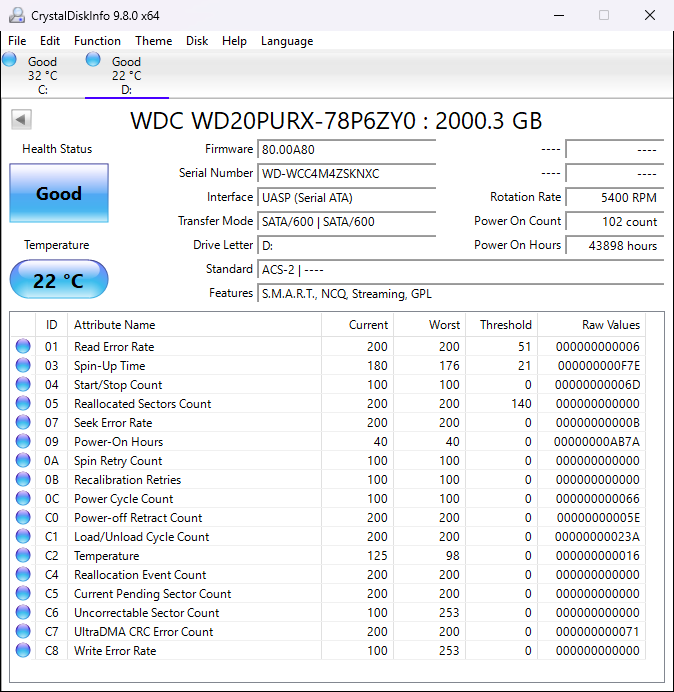
Task: Click the status orb for UltraDMA CRC Error Count
Action: [x=23, y=632]
